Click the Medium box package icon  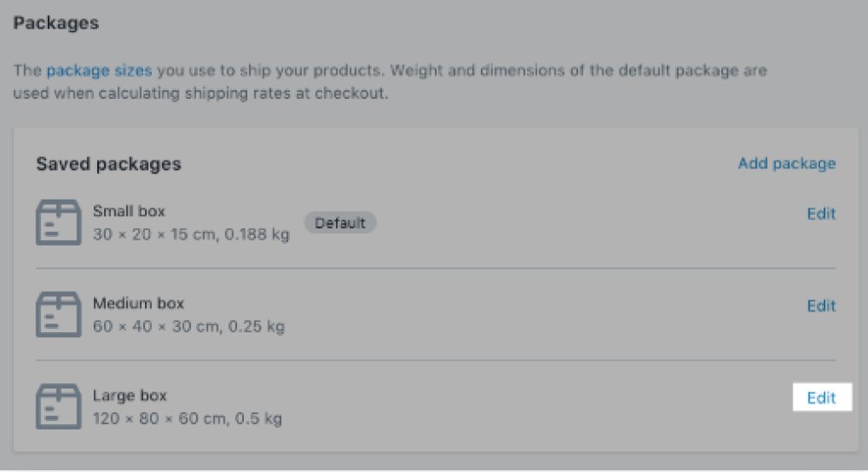59,314
